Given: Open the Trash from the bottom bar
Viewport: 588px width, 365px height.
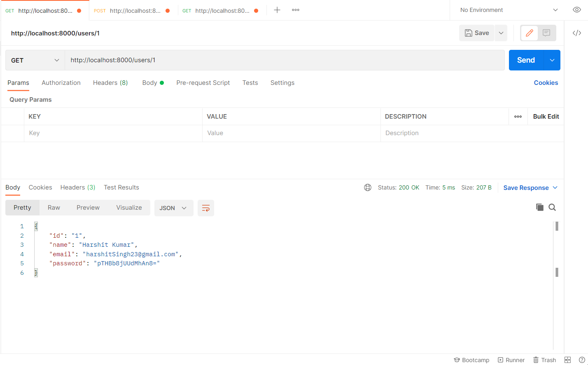Looking at the screenshot, I should point(545,360).
